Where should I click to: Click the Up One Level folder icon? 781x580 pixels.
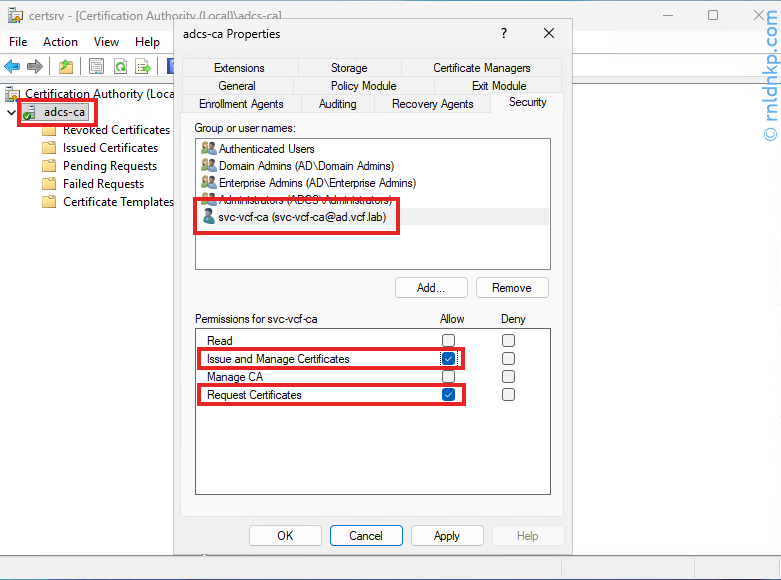pos(66,67)
